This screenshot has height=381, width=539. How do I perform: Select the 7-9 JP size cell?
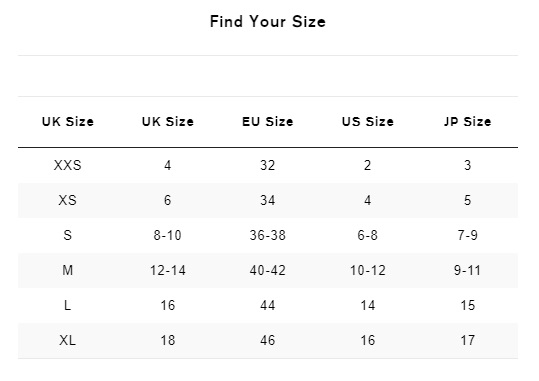tap(468, 236)
